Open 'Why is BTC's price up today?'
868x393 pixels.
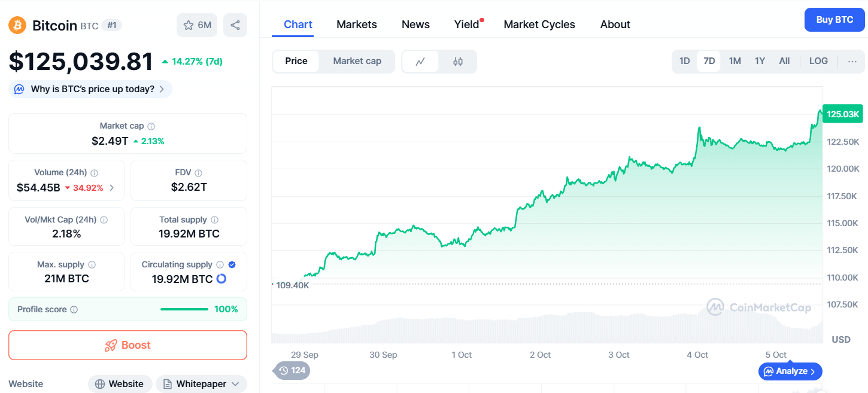pos(90,89)
